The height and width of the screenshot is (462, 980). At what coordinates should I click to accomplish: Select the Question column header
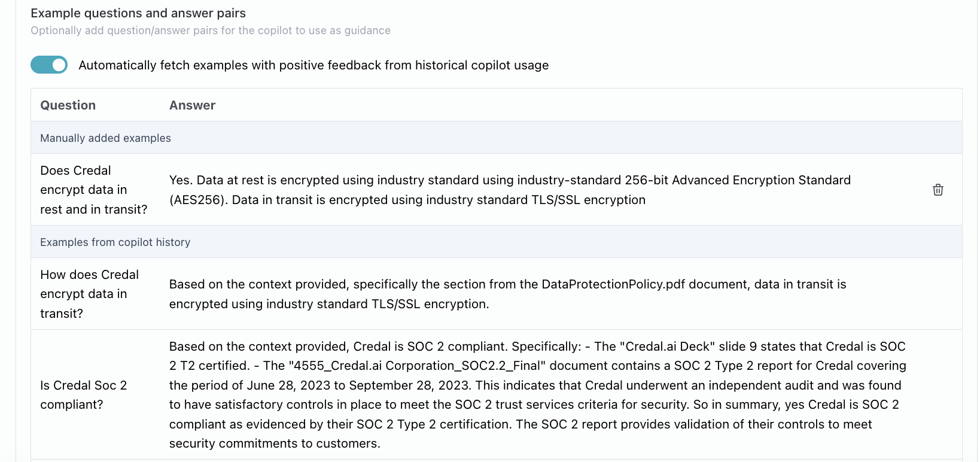tap(68, 105)
